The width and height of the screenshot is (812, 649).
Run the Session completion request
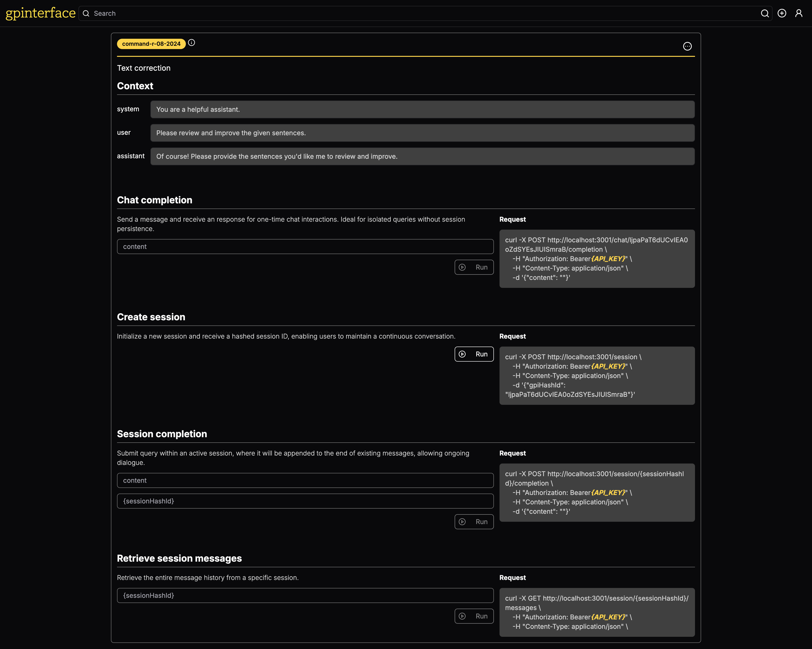coord(474,522)
